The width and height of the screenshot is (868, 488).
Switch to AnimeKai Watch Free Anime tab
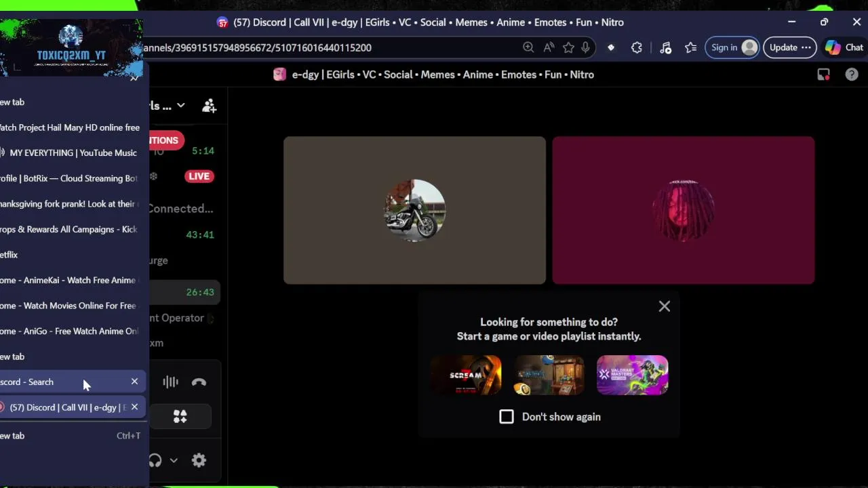pyautogui.click(x=71, y=280)
